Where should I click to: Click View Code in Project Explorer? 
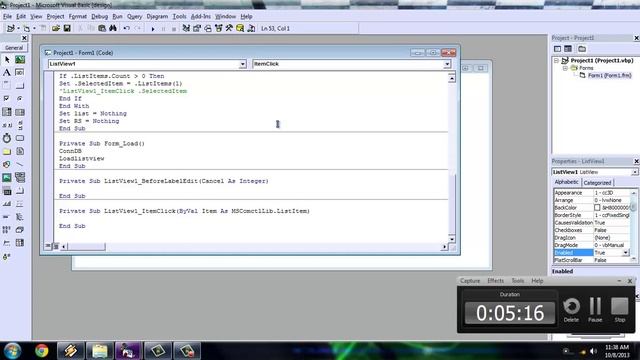tap(558, 49)
